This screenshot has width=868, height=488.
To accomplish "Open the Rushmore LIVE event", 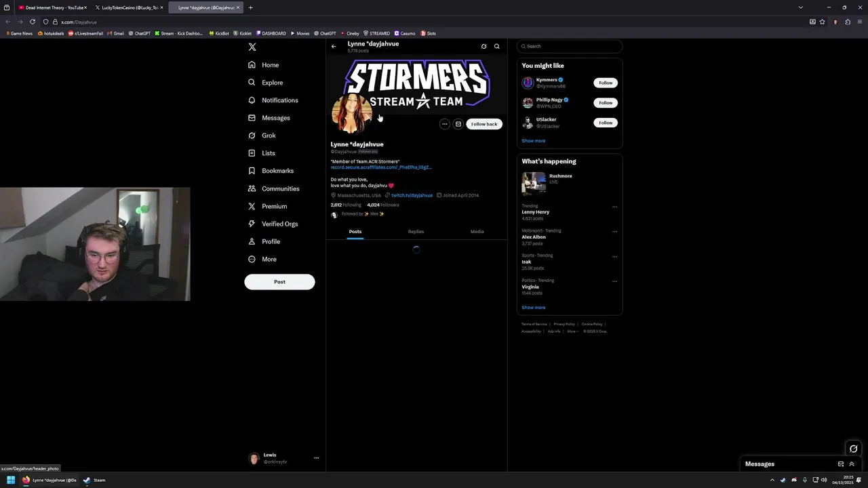I will [x=570, y=183].
